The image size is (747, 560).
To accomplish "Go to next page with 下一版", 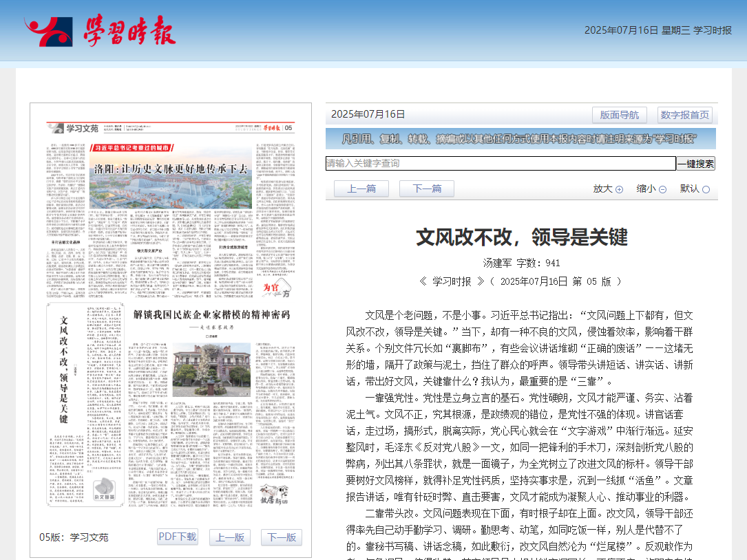I will pyautogui.click(x=282, y=537).
